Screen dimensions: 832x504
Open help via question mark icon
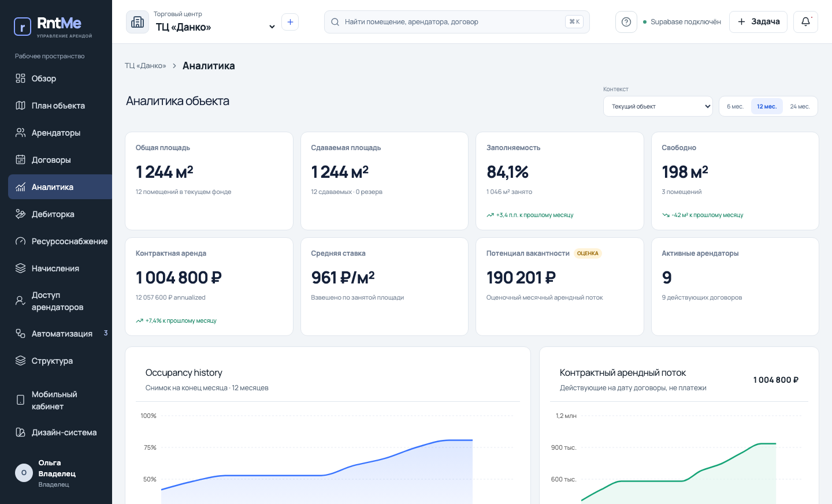tap(626, 22)
